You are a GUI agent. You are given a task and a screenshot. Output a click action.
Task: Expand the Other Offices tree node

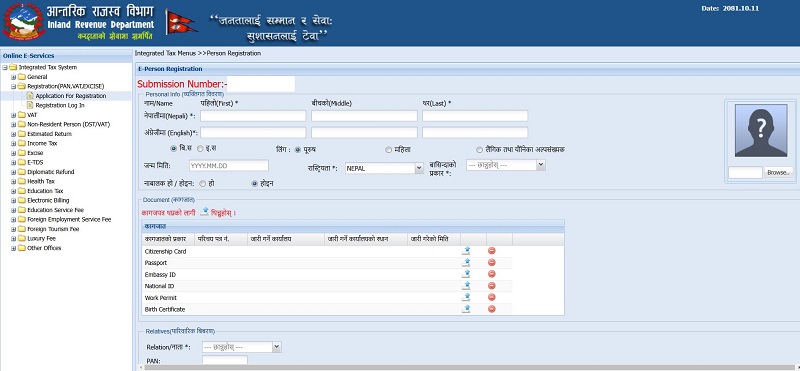[x=14, y=248]
